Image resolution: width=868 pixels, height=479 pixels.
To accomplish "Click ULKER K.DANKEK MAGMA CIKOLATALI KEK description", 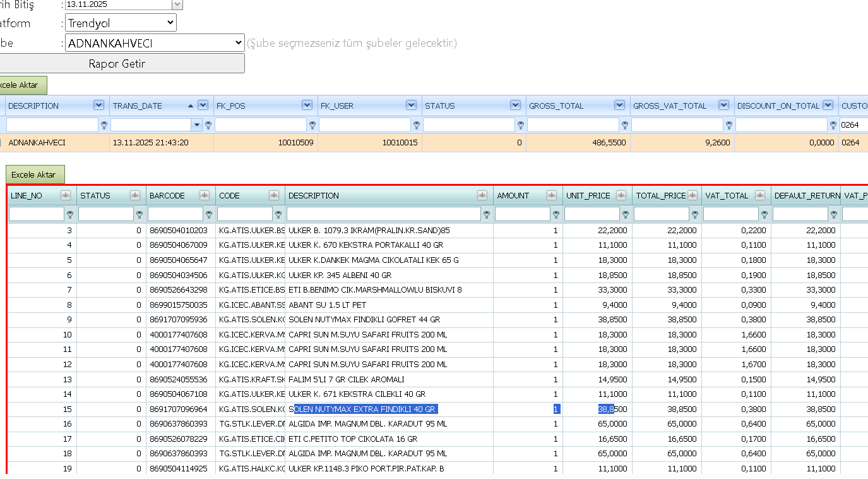I will tap(374, 260).
